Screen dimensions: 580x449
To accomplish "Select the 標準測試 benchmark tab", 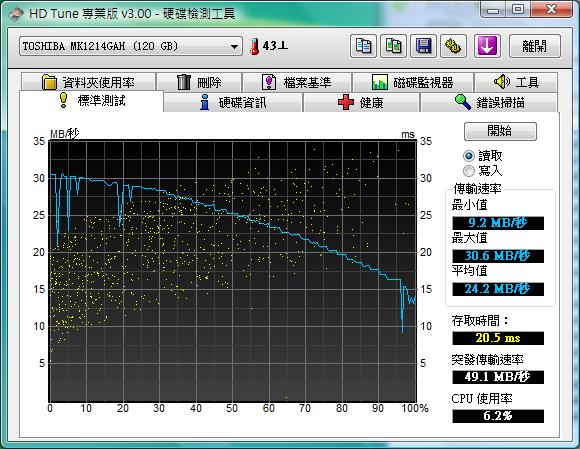I will 91,101.
